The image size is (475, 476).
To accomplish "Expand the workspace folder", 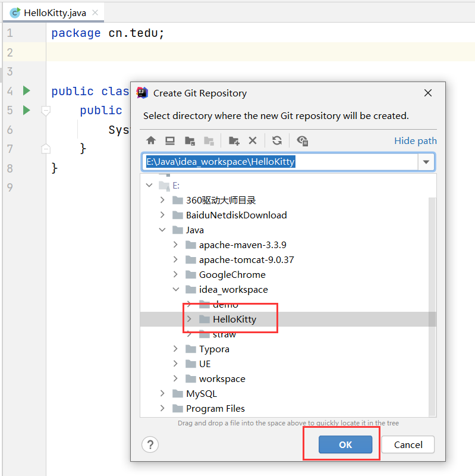I will pyautogui.click(x=175, y=378).
